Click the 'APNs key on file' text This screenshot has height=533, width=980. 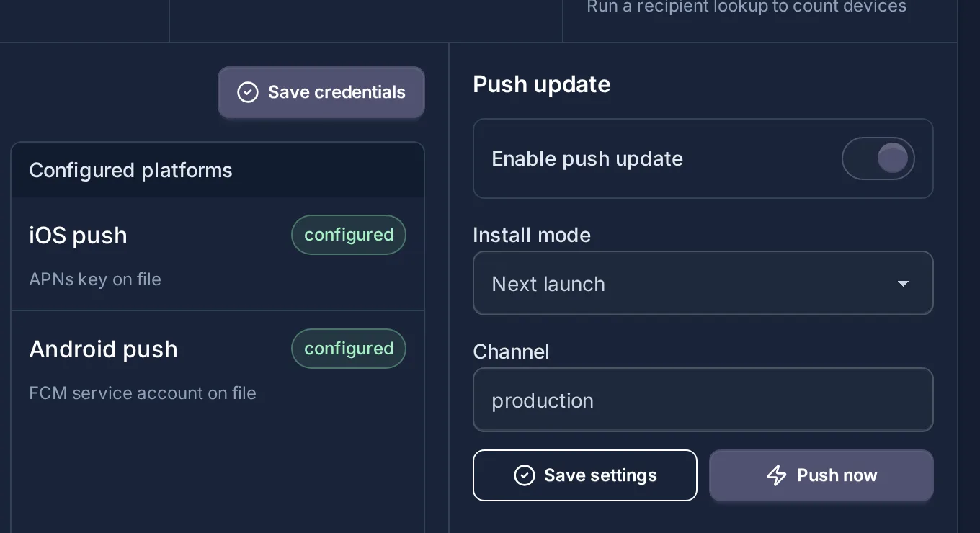point(95,279)
